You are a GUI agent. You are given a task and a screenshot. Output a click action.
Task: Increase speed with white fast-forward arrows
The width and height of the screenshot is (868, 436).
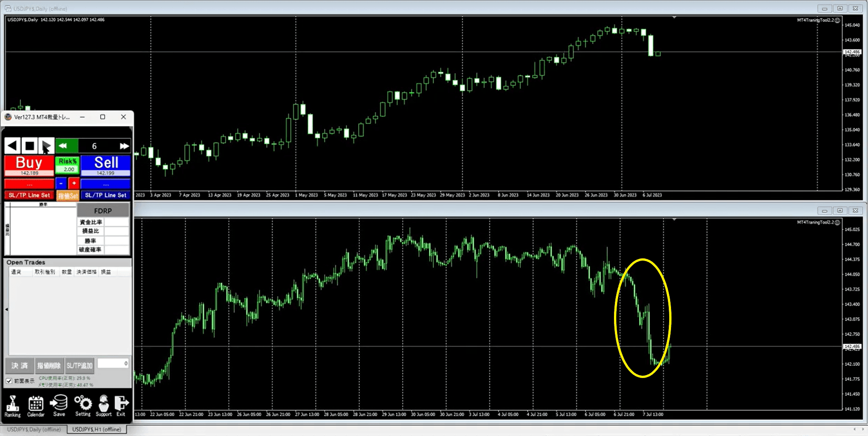point(124,146)
